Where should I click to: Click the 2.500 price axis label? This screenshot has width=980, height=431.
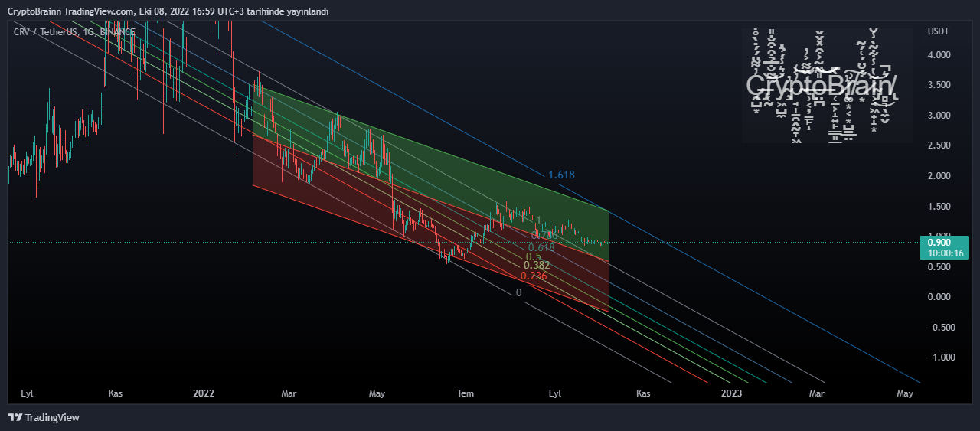click(939, 145)
